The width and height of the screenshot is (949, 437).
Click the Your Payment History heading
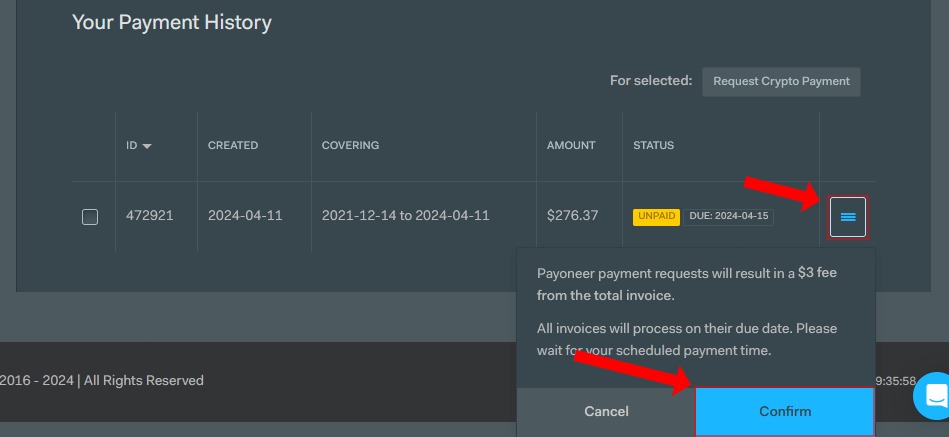[171, 22]
